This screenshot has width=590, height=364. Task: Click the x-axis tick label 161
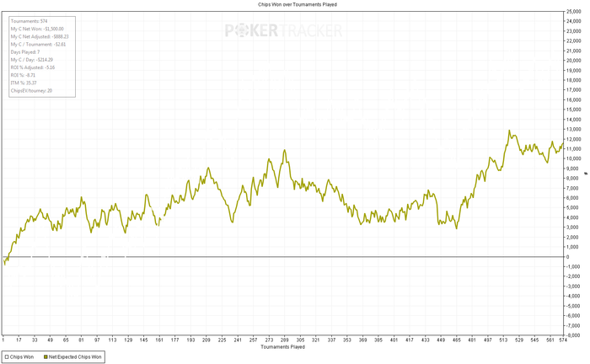pyautogui.click(x=159, y=340)
